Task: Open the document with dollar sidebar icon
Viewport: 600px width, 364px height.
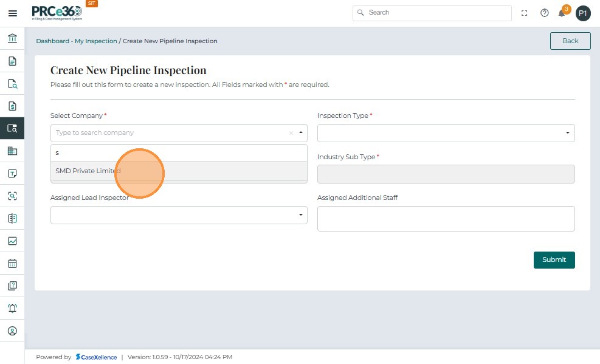Action: [12, 106]
